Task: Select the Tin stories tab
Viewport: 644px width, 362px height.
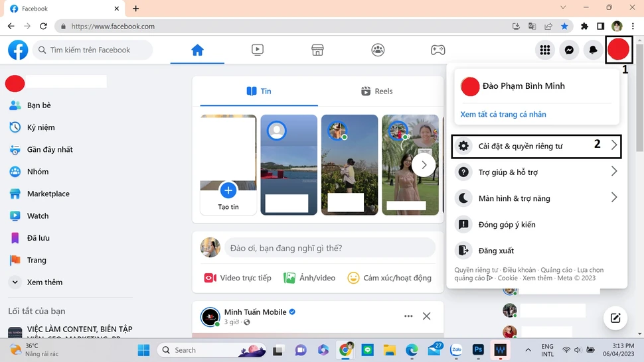Action: 259,91
